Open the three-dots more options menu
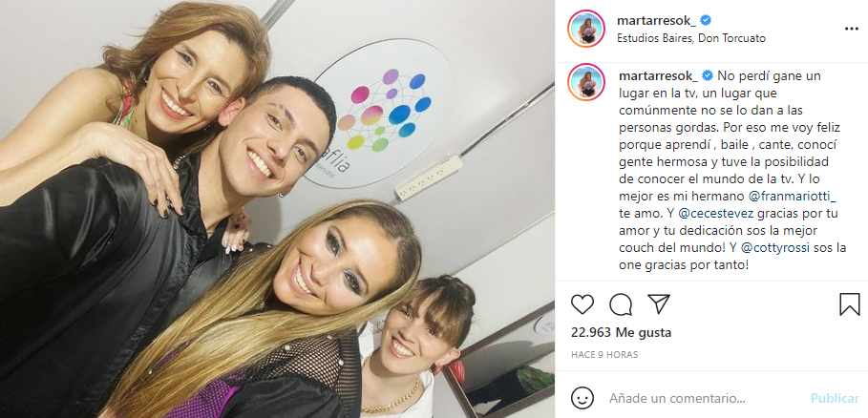This screenshot has height=418, width=868. coord(851,29)
